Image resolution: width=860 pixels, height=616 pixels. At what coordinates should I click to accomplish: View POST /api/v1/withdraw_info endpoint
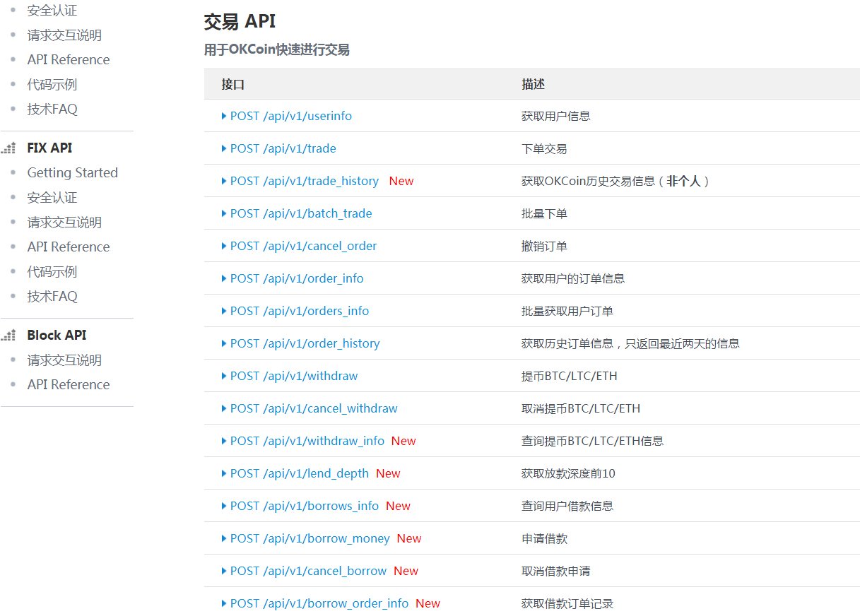click(307, 441)
